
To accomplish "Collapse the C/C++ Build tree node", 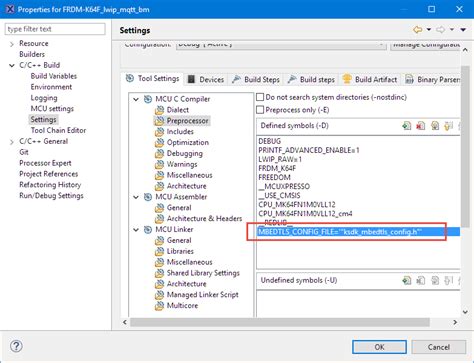I will tap(12, 66).
